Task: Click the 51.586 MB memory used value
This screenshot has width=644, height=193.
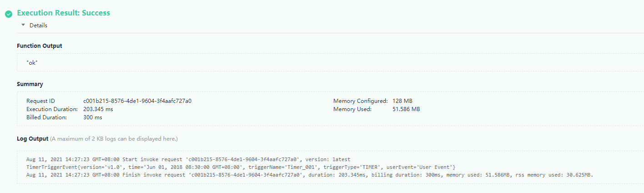Action: click(406, 109)
